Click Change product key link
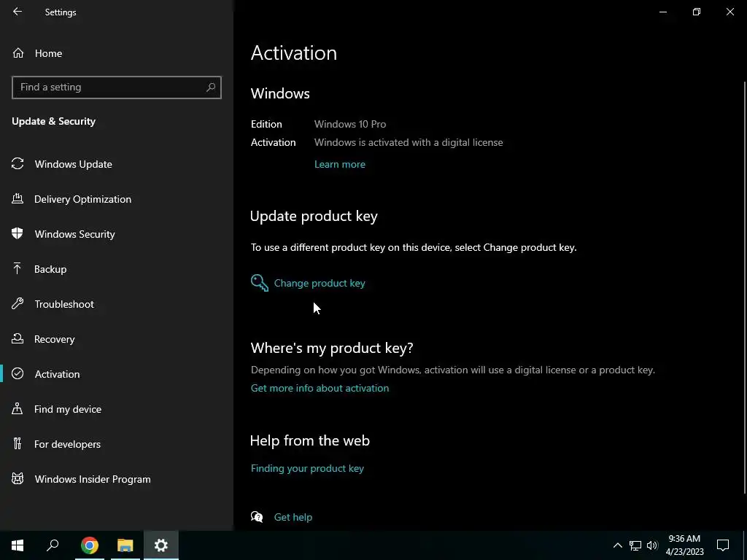The height and width of the screenshot is (560, 747). (320, 284)
